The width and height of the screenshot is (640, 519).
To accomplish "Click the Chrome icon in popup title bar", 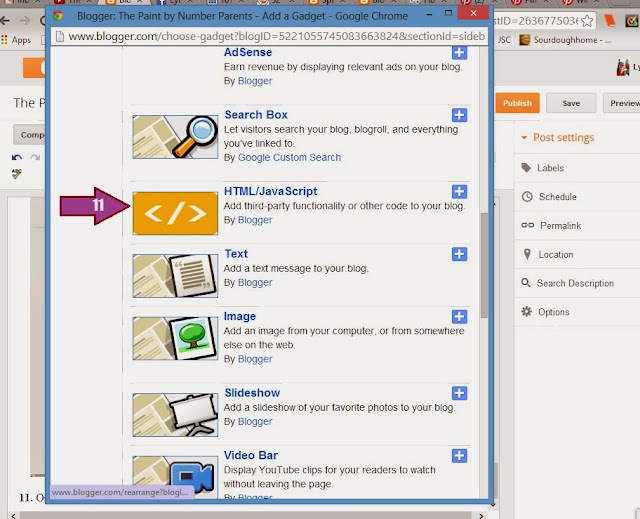I will pyautogui.click(x=58, y=16).
